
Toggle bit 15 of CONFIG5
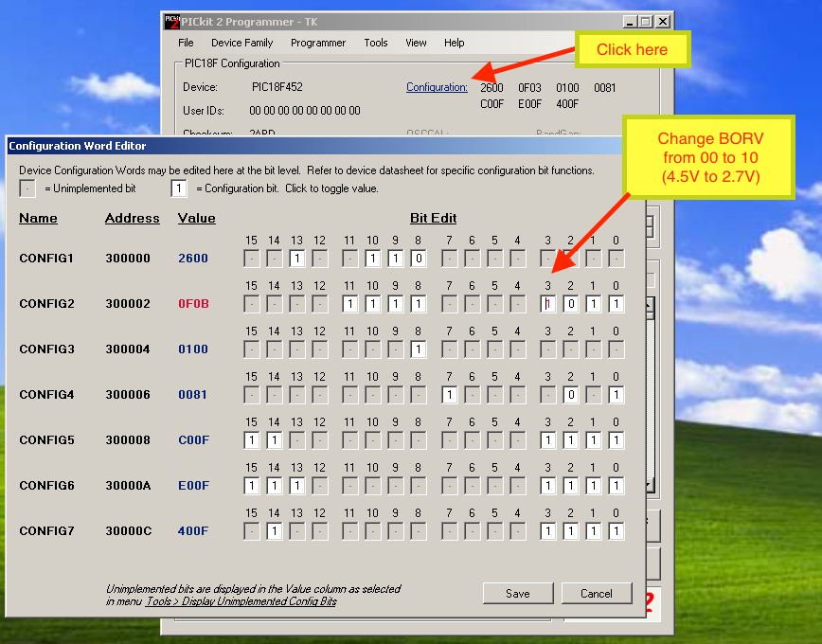(252, 440)
